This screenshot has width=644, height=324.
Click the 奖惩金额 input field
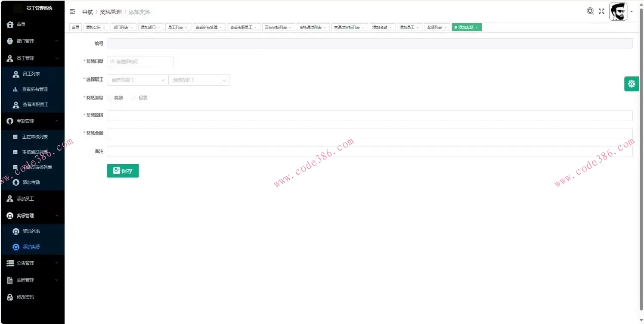coord(370,134)
